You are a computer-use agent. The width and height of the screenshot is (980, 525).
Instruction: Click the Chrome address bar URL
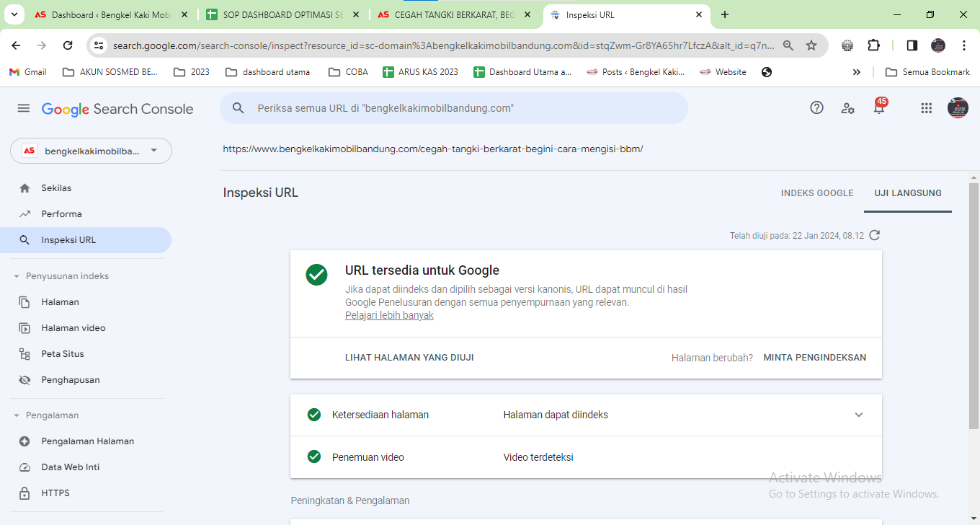[443, 45]
